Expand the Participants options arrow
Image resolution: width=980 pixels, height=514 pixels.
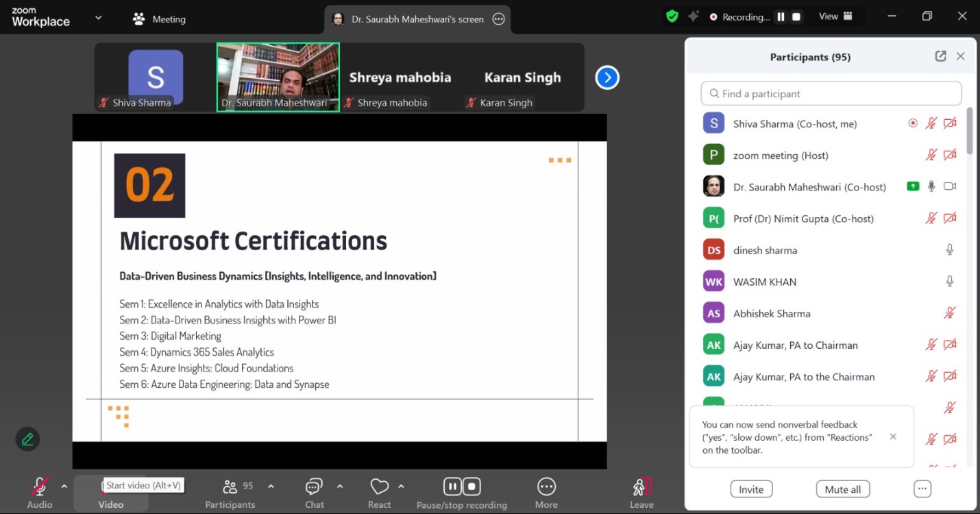point(271,487)
